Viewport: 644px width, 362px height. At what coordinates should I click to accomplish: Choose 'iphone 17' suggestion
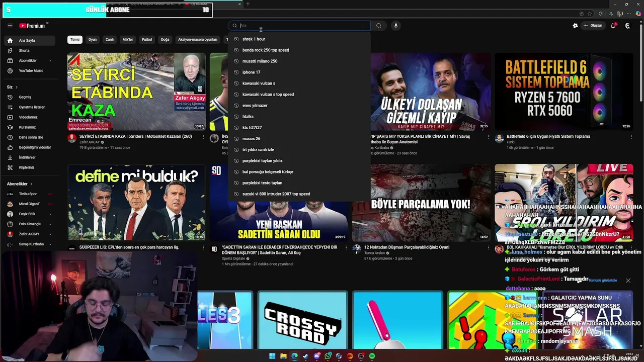tap(299, 72)
